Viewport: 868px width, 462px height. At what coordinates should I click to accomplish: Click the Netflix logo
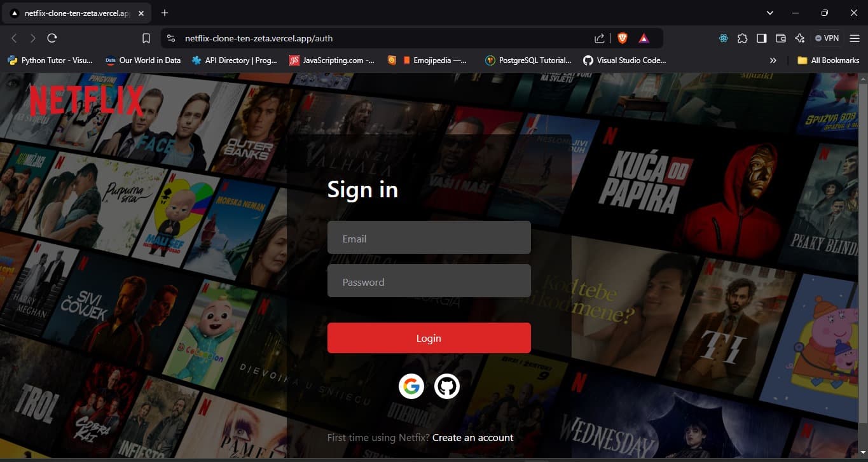pos(86,99)
